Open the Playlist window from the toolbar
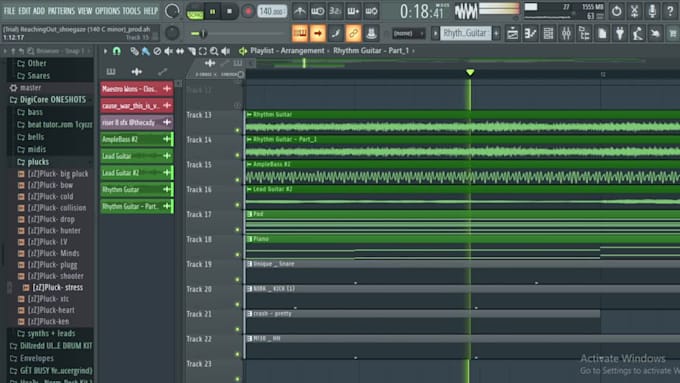 click(x=512, y=33)
